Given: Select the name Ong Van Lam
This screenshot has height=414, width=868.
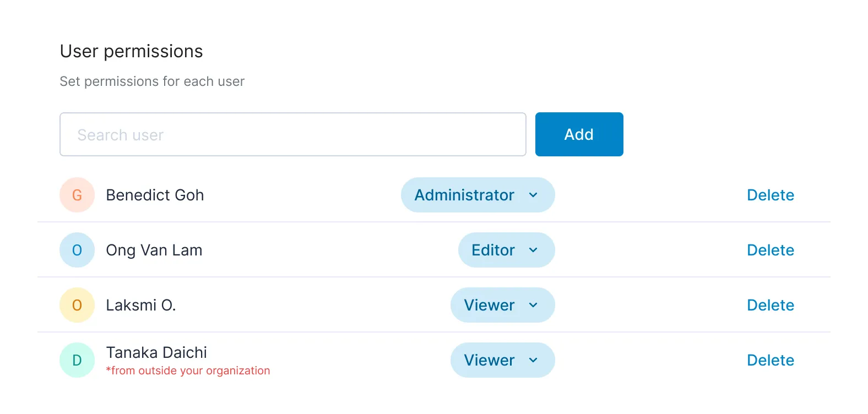Looking at the screenshot, I should [154, 250].
